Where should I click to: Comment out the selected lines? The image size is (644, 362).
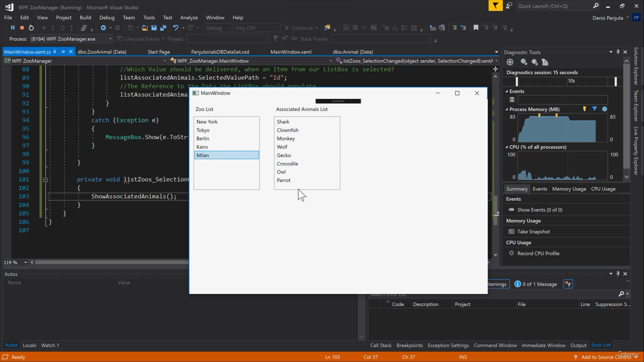point(454,28)
